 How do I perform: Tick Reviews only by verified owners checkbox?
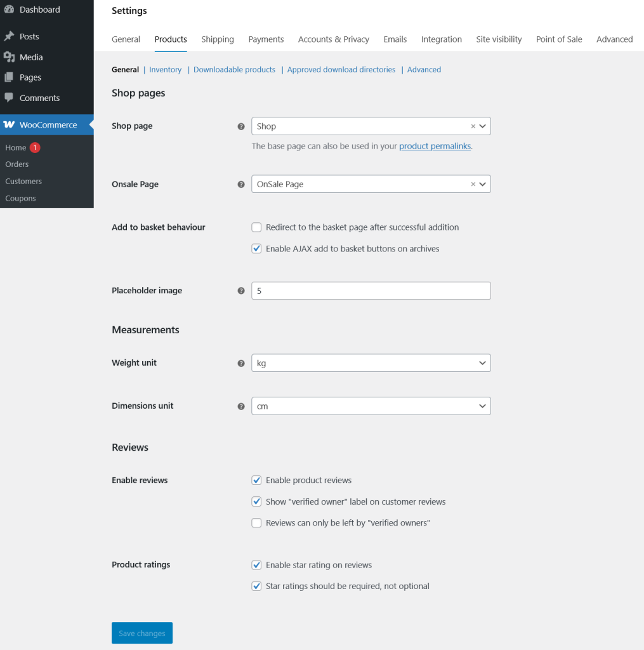tap(256, 523)
